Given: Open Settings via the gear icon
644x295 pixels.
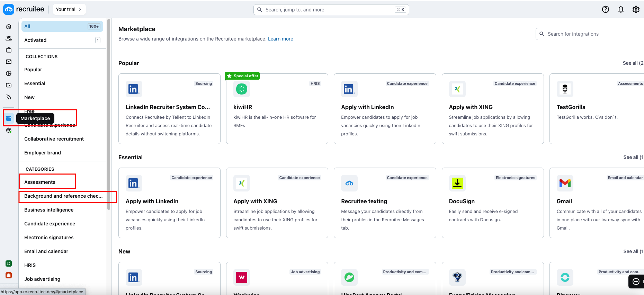Looking at the screenshot, I should pos(636,9).
